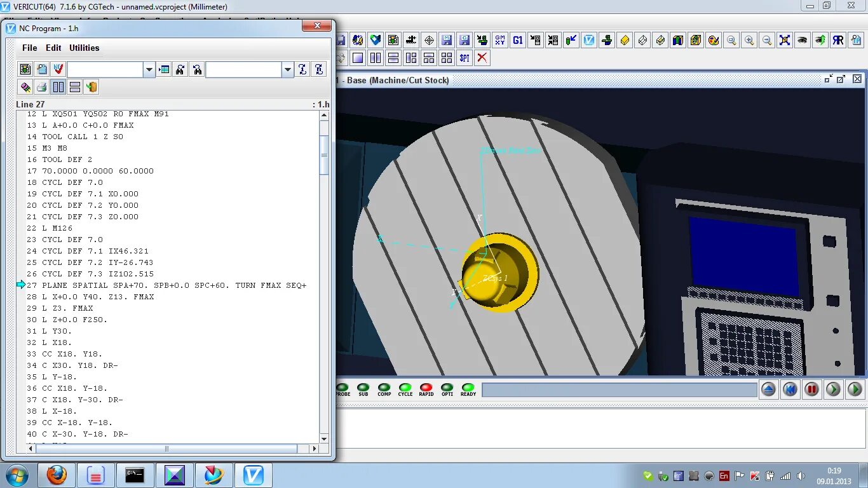Click the zoom in magnifier icon
Viewport: 868px width, 488px height.
pos(749,40)
